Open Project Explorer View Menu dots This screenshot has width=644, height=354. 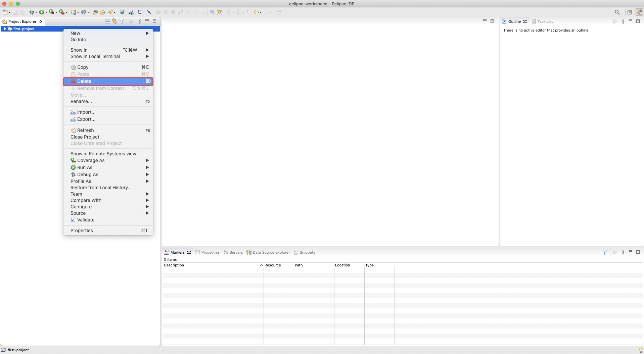tap(140, 21)
